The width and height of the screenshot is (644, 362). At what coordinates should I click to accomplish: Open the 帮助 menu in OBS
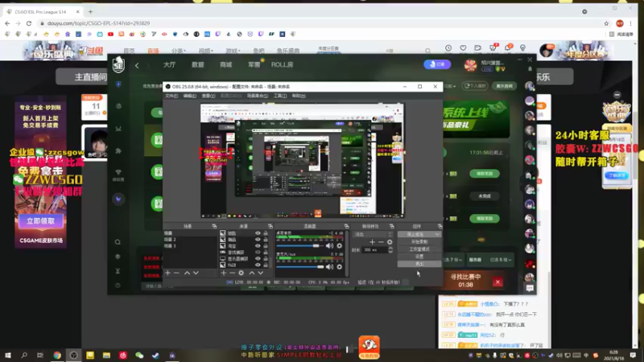pyautogui.click(x=299, y=96)
